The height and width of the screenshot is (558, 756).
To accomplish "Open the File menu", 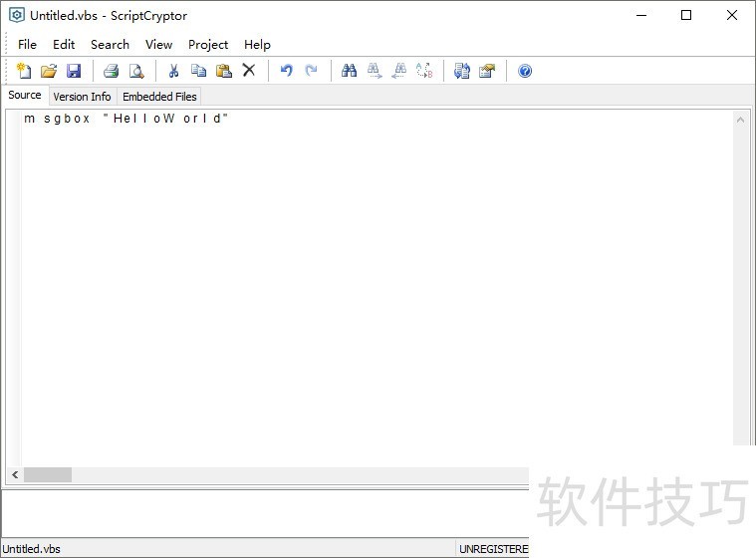I will point(27,45).
